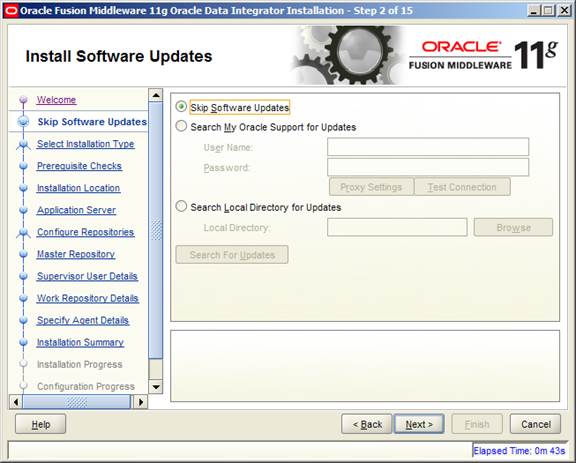Cancel the installation
576x463 pixels.
point(535,424)
